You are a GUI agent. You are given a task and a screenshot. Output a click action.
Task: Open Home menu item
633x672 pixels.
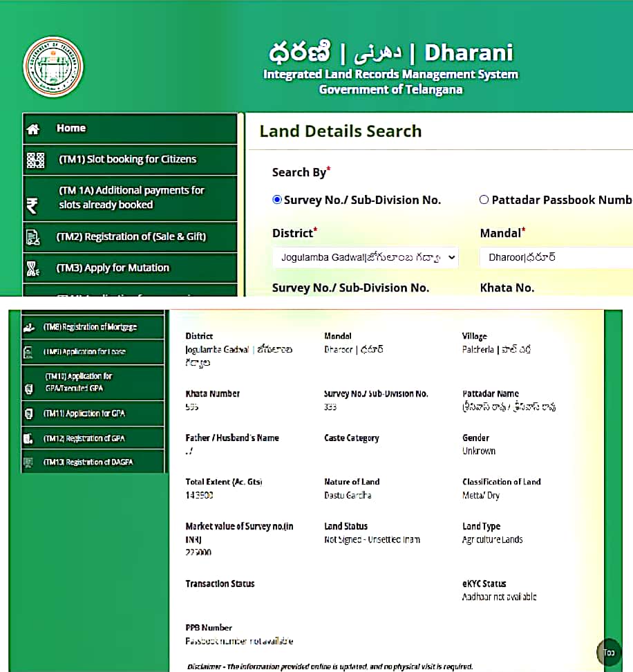tap(130, 129)
